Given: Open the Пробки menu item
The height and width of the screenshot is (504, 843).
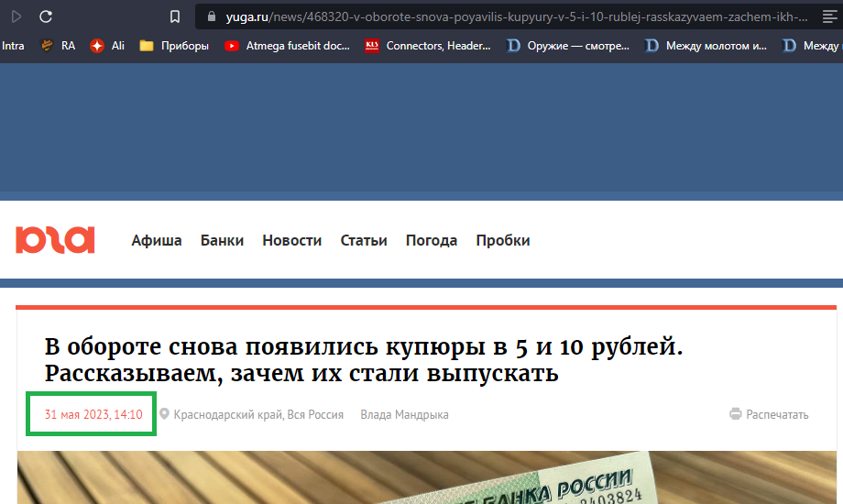Looking at the screenshot, I should [503, 240].
